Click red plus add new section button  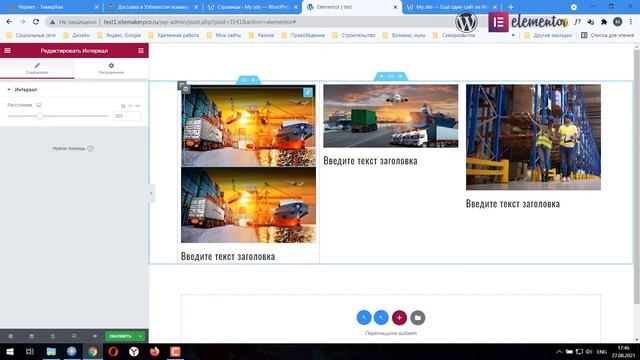point(399,318)
